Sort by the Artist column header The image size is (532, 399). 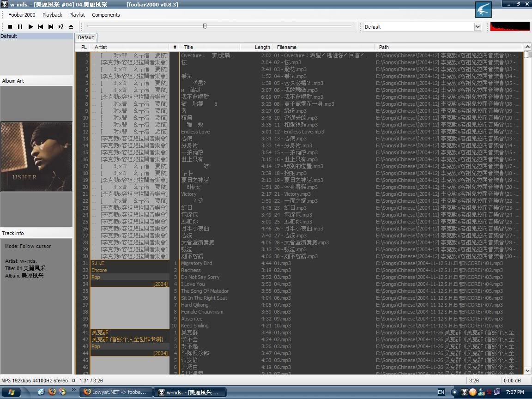click(x=130, y=47)
